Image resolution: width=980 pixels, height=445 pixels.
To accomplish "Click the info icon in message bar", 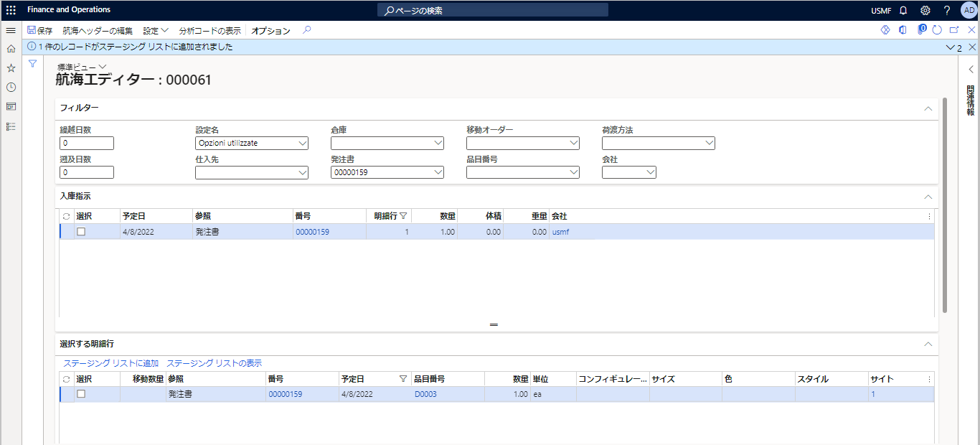I will (32, 47).
